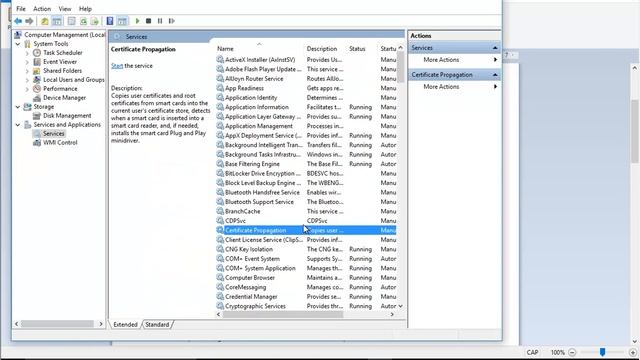
Task: Click the Back arrow in the toolbar
Action: (x=18, y=21)
